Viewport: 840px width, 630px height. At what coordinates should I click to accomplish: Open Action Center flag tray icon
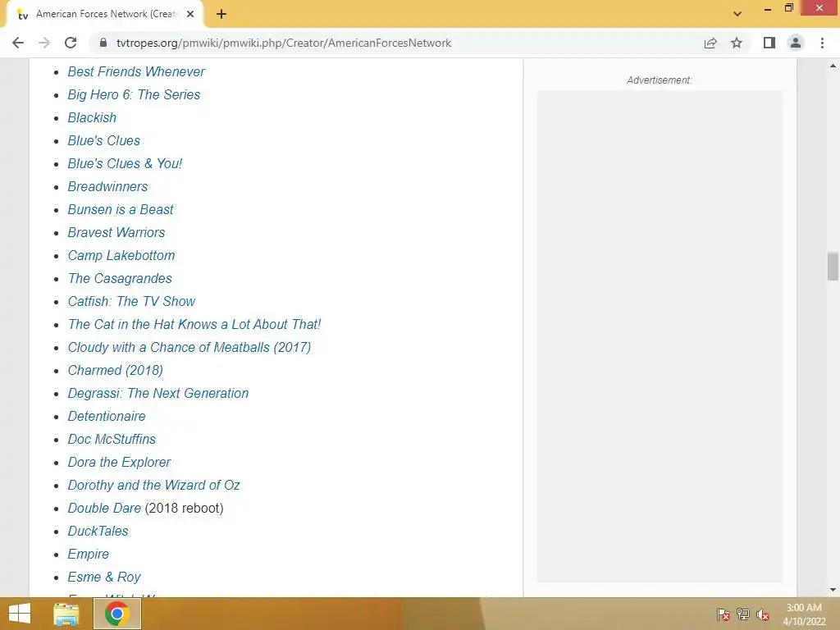[x=724, y=614]
